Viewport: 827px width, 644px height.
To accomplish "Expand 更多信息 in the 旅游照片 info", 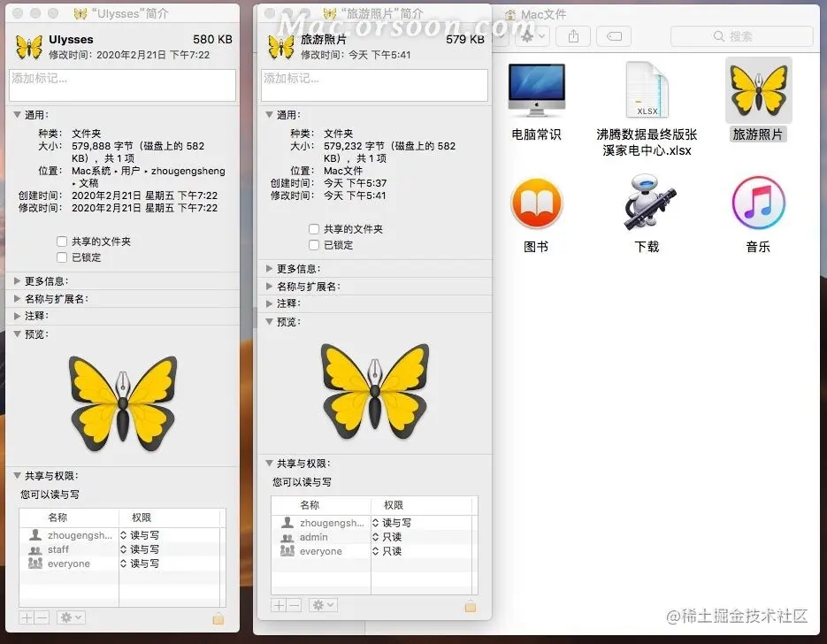I will [269, 268].
